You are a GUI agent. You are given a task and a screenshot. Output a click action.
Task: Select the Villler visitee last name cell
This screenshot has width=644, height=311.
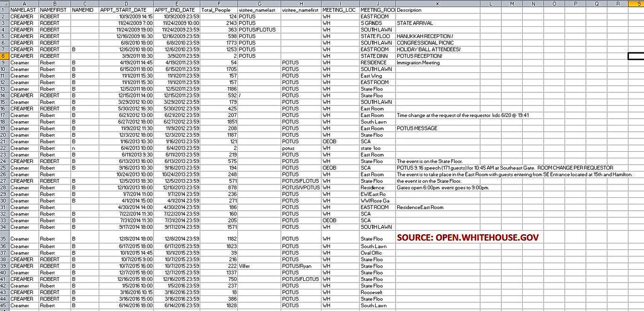[259, 266]
